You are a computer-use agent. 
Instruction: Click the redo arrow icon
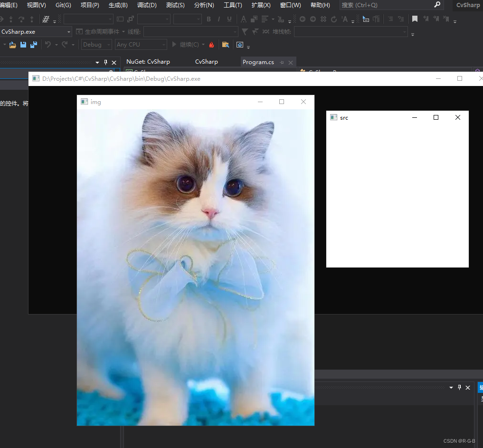(x=65, y=45)
